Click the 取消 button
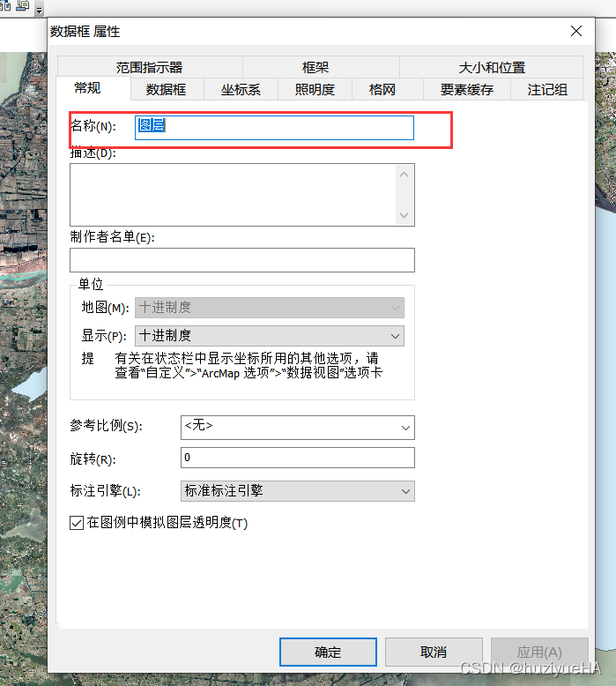The image size is (616, 686). point(434,652)
